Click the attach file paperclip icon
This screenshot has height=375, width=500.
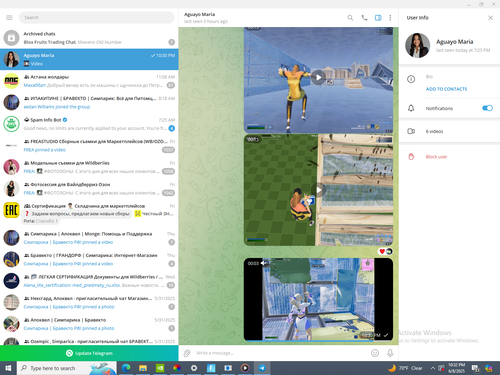point(187,353)
